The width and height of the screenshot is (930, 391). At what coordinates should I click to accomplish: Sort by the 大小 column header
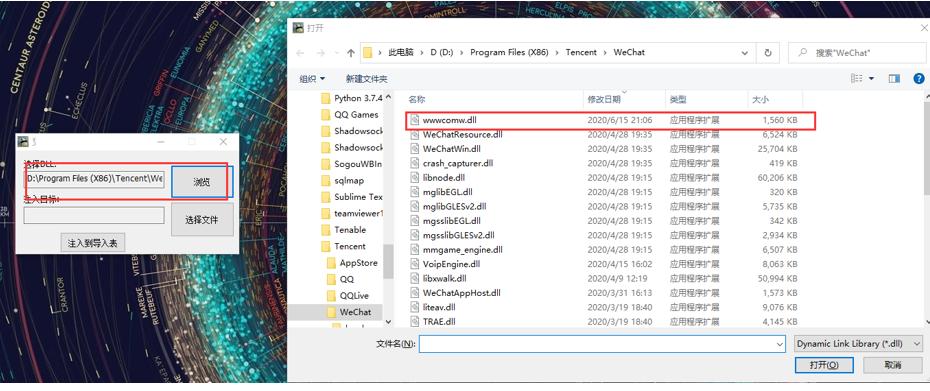775,100
